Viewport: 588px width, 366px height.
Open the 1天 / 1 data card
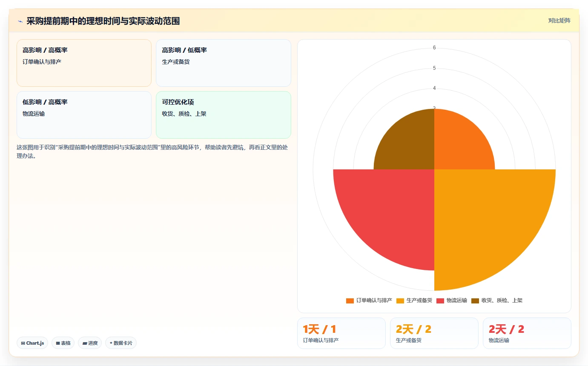341,333
